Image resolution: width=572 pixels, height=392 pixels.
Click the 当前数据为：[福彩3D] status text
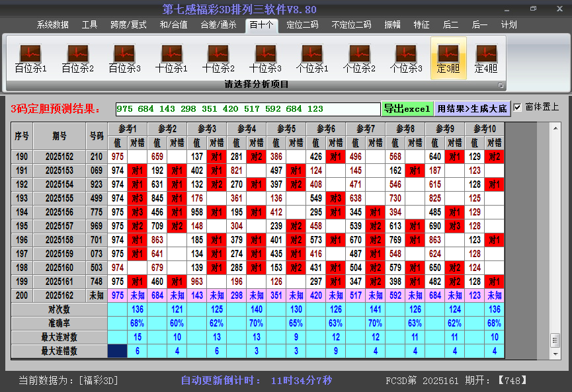coord(68,381)
